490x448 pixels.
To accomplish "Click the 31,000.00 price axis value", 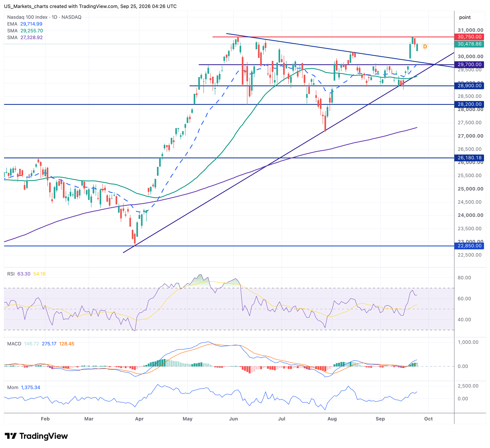I will coord(470,30).
